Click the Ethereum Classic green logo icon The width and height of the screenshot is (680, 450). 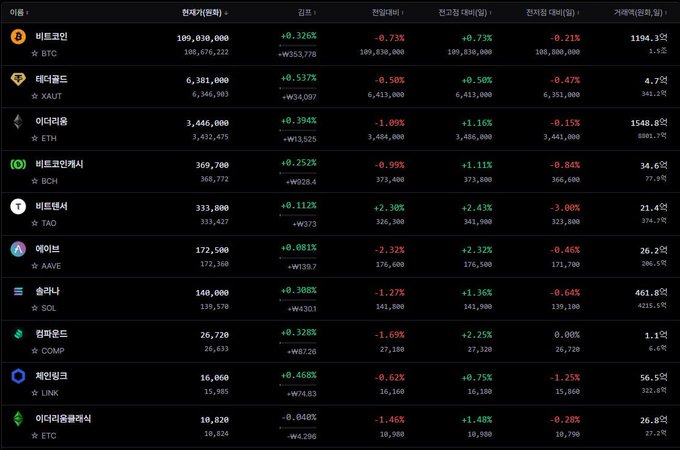pyautogui.click(x=18, y=419)
